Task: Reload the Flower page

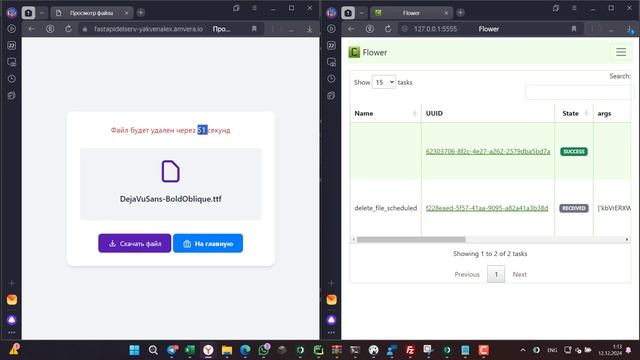Action: pyautogui.click(x=388, y=29)
